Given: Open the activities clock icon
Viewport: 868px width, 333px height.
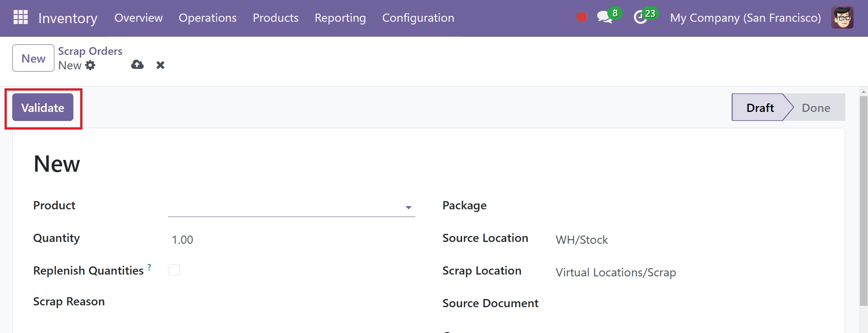Looking at the screenshot, I should pyautogui.click(x=640, y=18).
